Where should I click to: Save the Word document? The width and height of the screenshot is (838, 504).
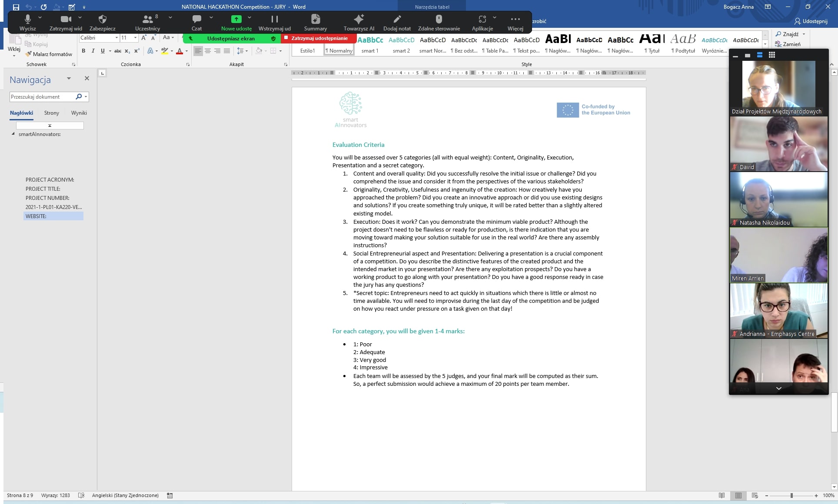(16, 7)
